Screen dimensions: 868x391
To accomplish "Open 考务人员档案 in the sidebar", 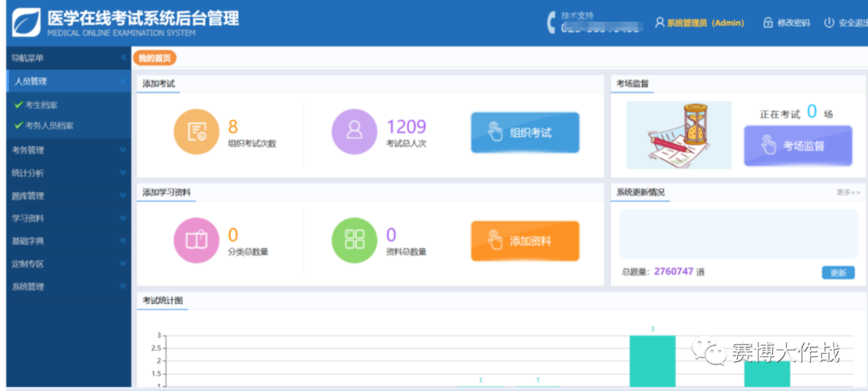I will (x=49, y=126).
